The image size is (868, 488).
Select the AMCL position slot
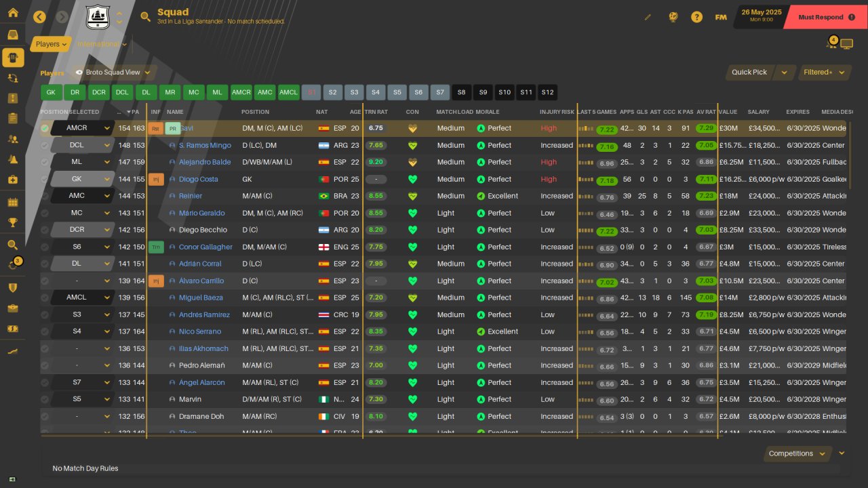coord(288,92)
